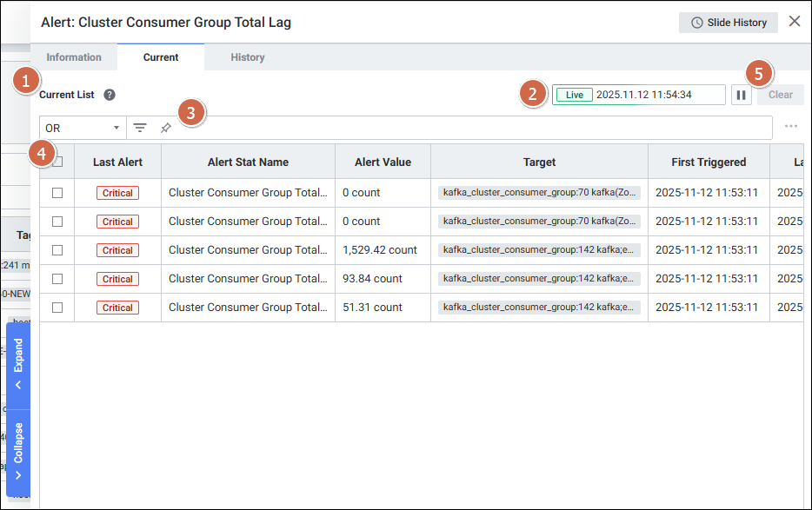Pause the live alert updates

coord(741,95)
